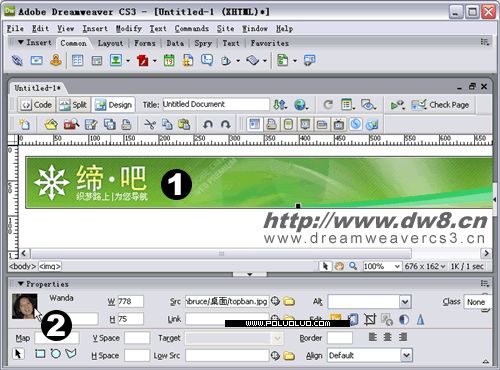Open the Commands menu

(x=192, y=29)
